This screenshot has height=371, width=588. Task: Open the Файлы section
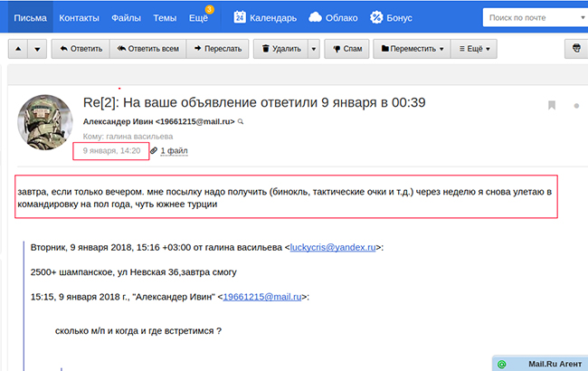(x=126, y=17)
